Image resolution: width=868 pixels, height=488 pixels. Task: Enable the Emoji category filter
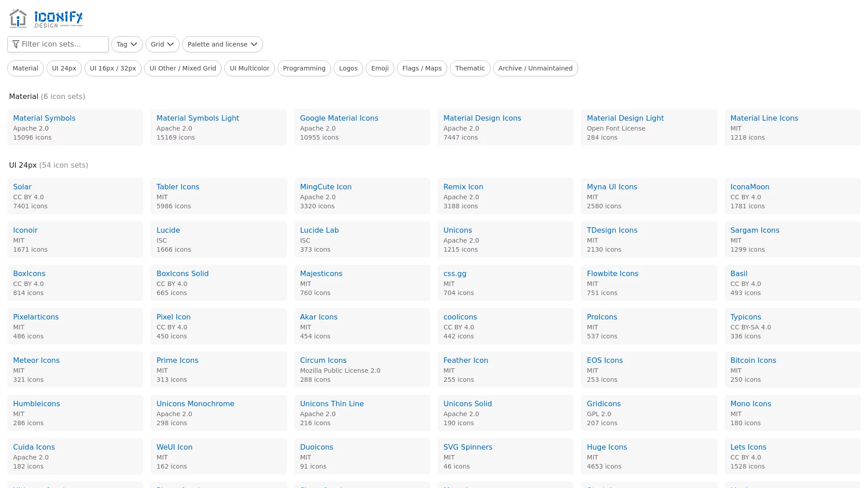coord(379,68)
